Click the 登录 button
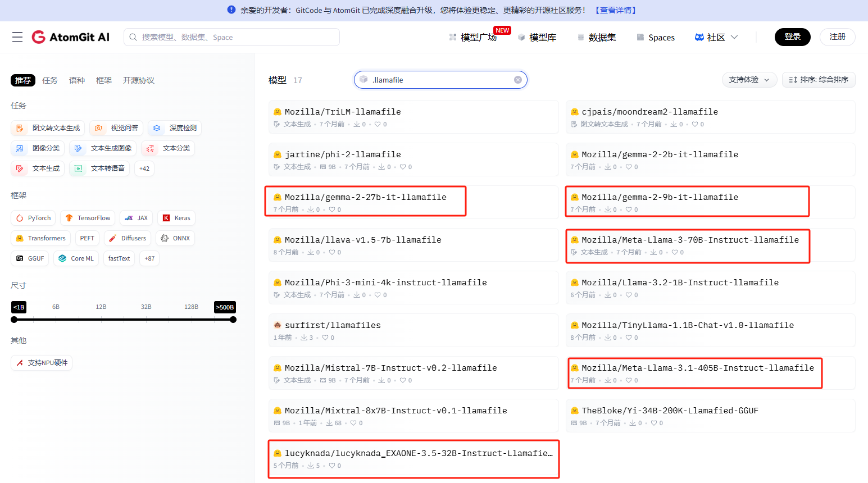 [793, 37]
